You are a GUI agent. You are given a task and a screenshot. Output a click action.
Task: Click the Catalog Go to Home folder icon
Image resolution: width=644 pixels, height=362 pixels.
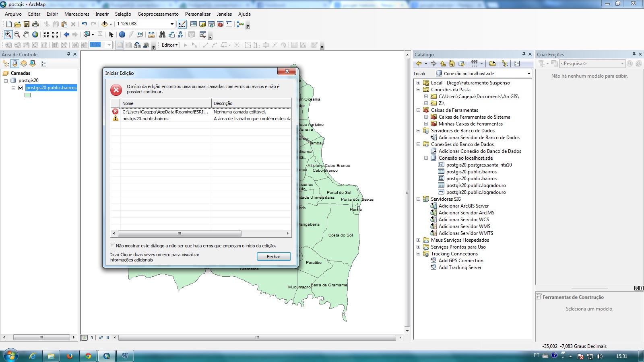[x=452, y=64]
